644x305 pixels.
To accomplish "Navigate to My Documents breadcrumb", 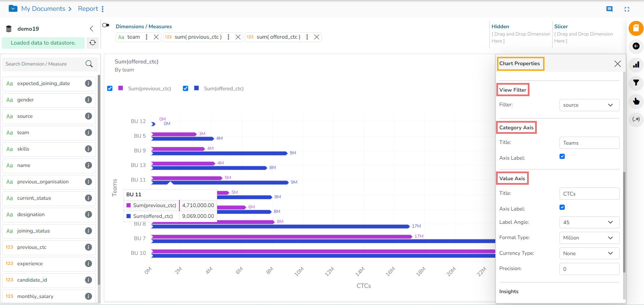I will (43, 9).
